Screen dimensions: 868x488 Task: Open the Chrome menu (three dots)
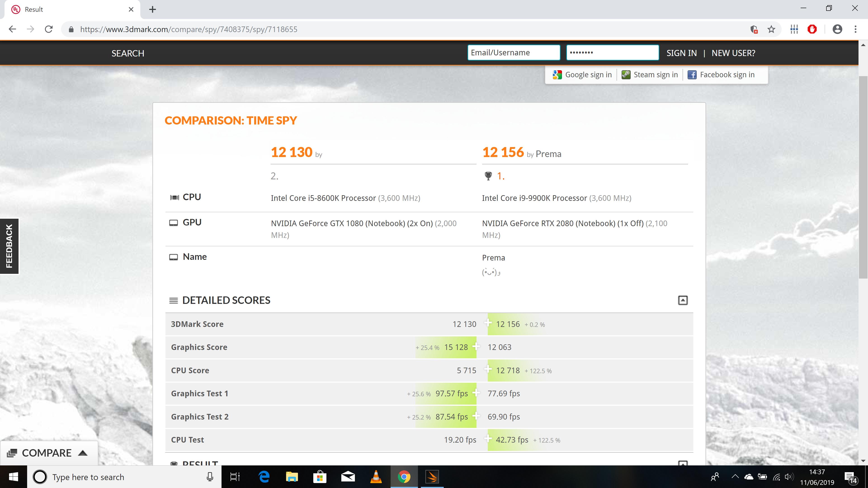(856, 29)
